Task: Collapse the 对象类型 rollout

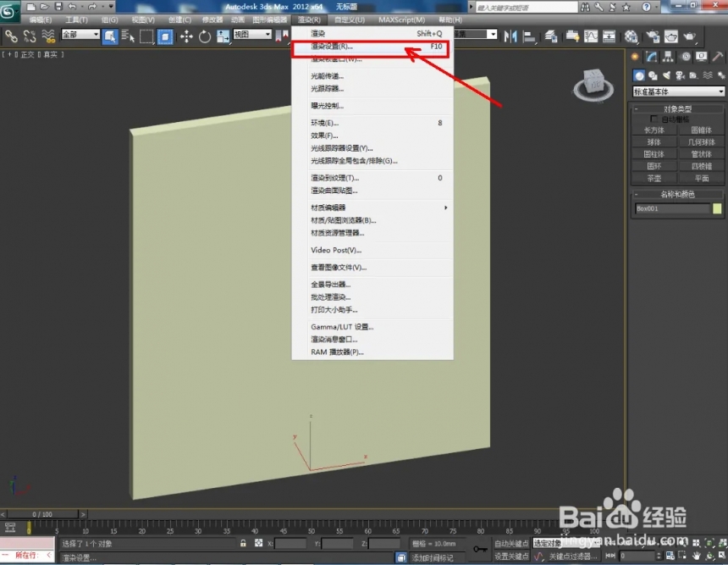Action: coord(677,108)
